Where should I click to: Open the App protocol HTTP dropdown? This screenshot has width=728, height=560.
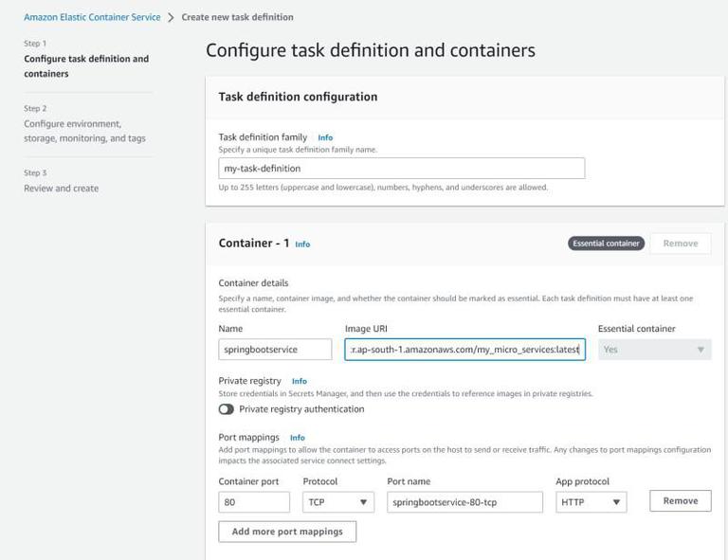591,502
